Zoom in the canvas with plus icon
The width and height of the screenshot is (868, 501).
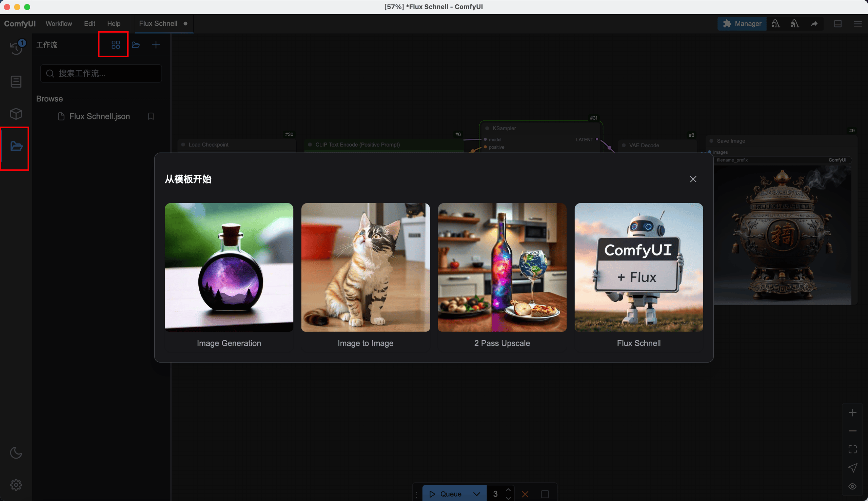852,412
